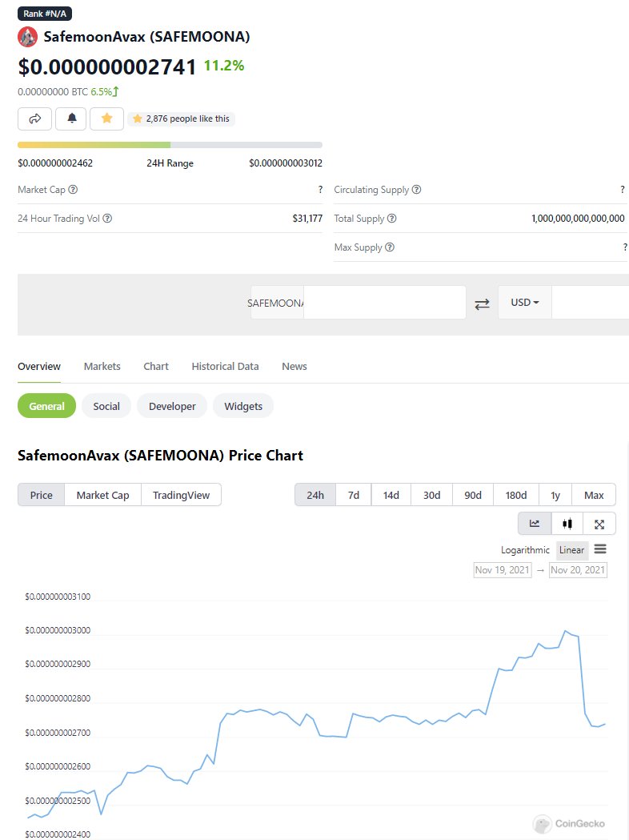The height and width of the screenshot is (840, 629).
Task: Open the Markets tab
Action: (x=102, y=367)
